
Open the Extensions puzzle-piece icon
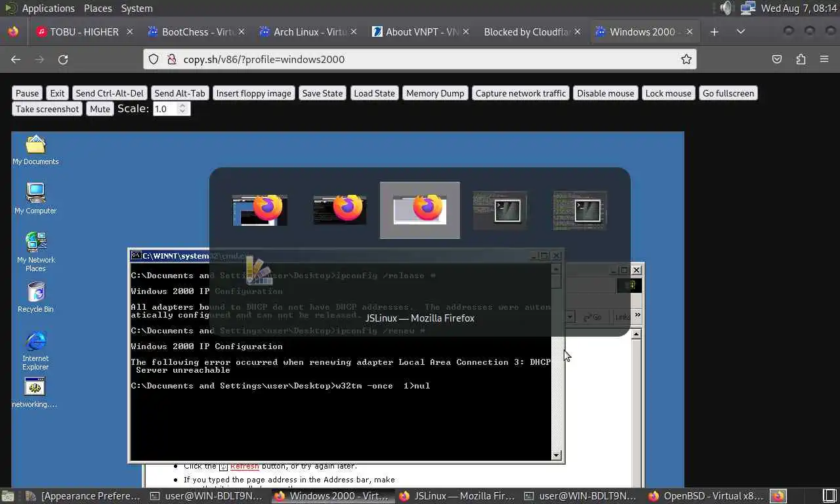click(801, 59)
